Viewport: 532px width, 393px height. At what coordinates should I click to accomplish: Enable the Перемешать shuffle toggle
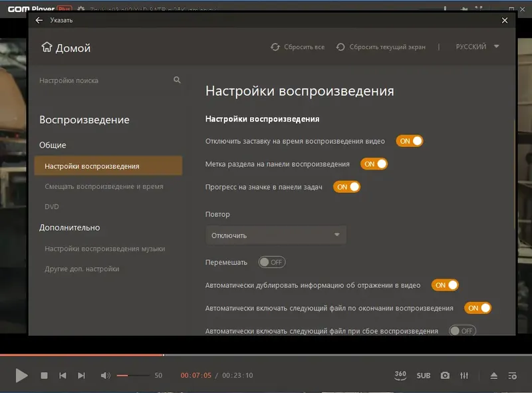pyautogui.click(x=273, y=262)
